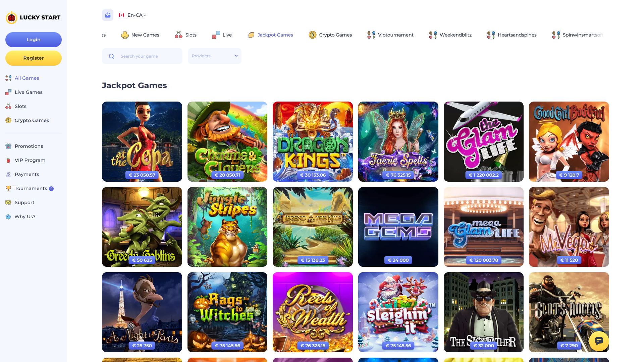Switch to the New Games category tab

click(140, 35)
